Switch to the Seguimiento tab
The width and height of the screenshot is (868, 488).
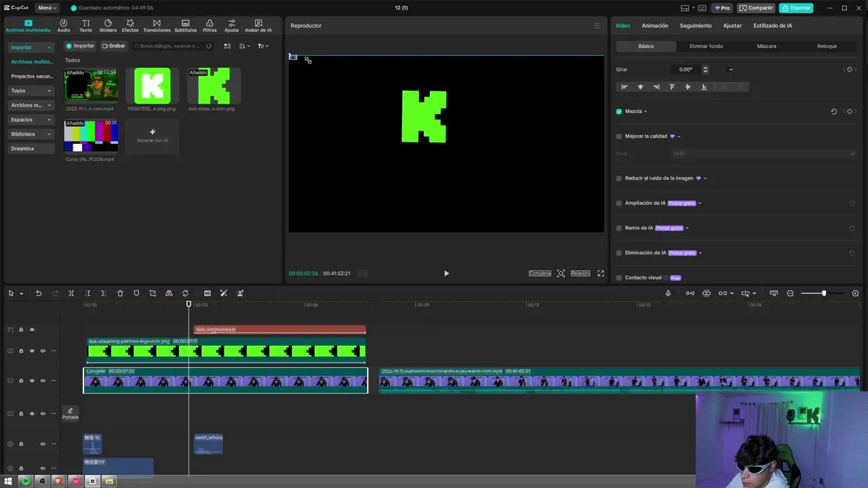(696, 26)
